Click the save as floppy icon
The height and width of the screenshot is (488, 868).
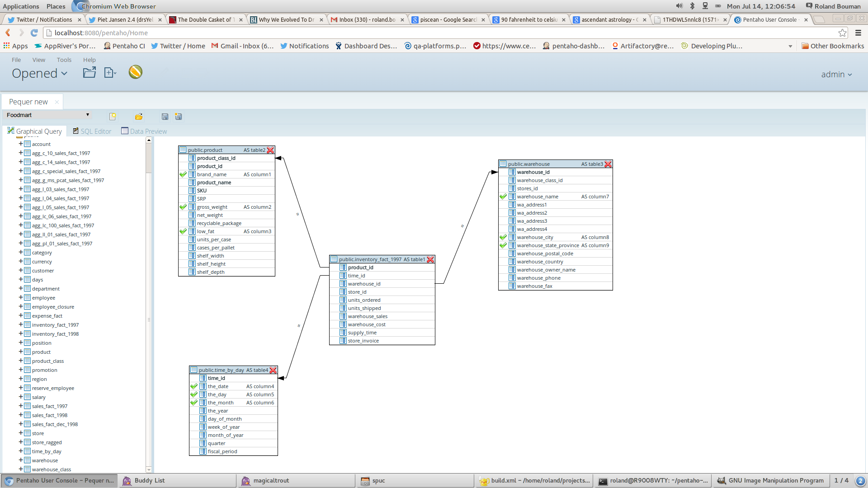pyautogui.click(x=179, y=117)
